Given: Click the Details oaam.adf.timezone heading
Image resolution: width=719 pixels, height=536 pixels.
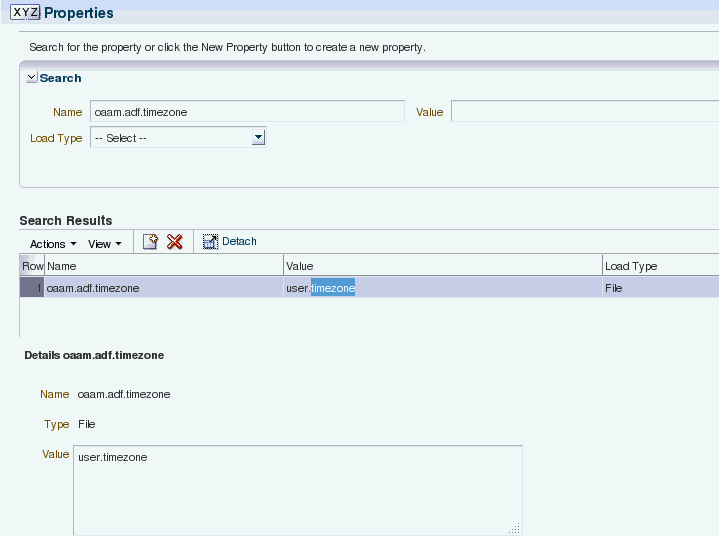Looking at the screenshot, I should (x=94, y=355).
